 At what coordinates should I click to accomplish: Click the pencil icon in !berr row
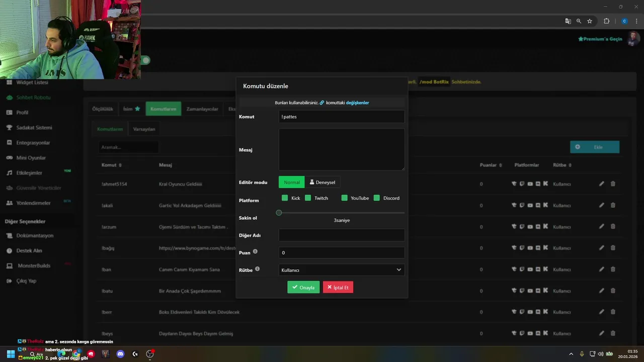[x=602, y=312]
